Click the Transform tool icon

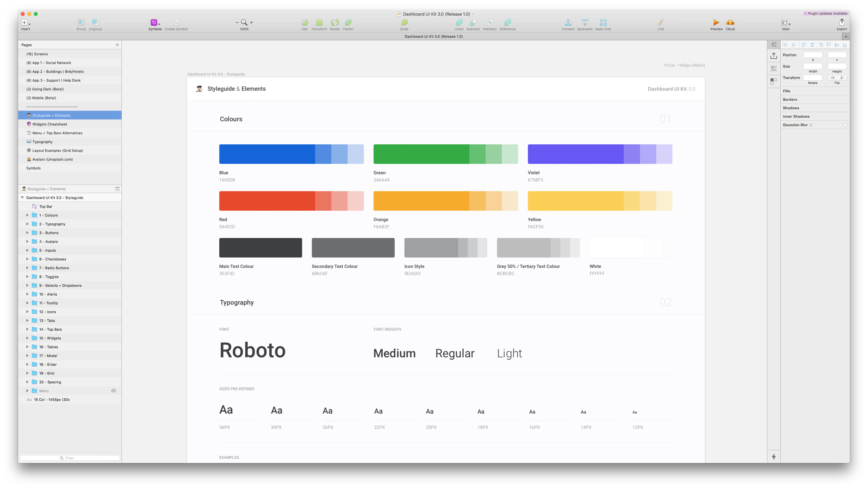pyautogui.click(x=319, y=22)
